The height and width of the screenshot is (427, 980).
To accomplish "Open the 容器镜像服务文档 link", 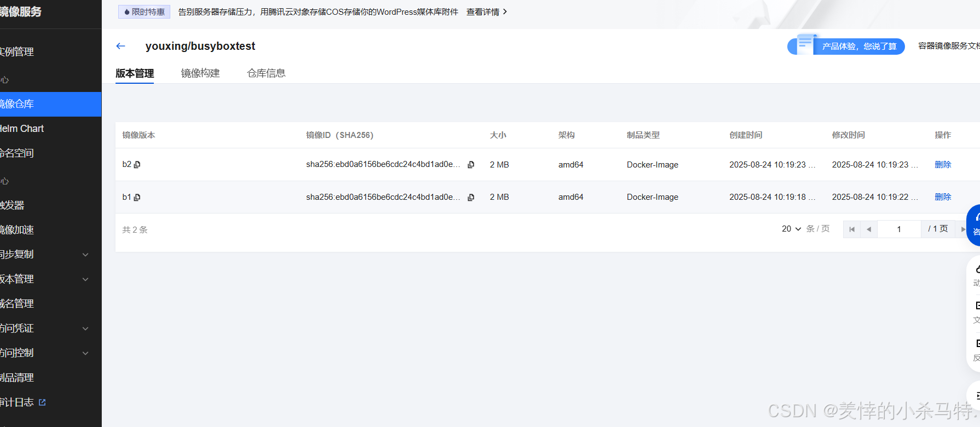I will (x=949, y=46).
